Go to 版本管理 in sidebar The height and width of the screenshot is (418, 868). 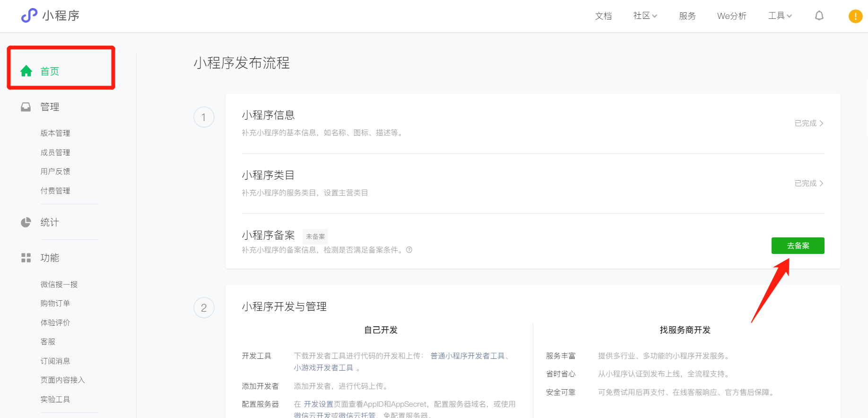click(55, 133)
